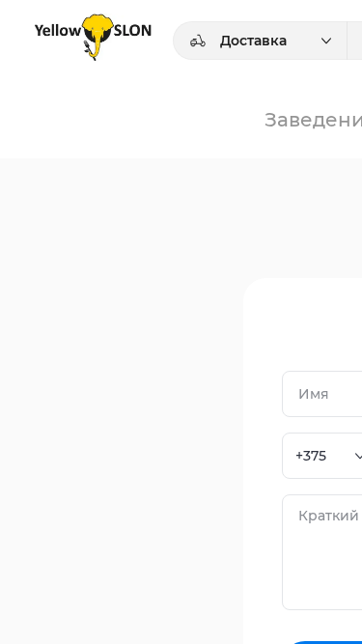Open the Доставка delivery type selector
362x644 pixels.
pos(260,41)
